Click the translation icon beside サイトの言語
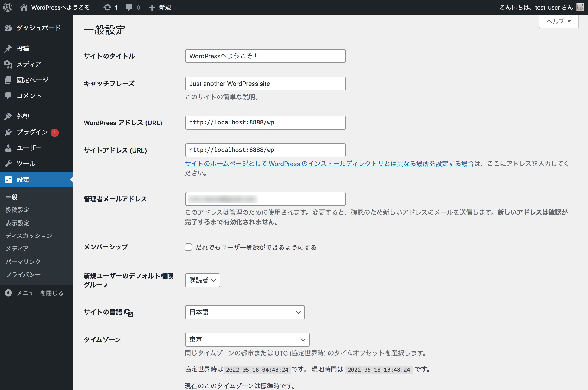The width and height of the screenshot is (588, 390). click(129, 313)
